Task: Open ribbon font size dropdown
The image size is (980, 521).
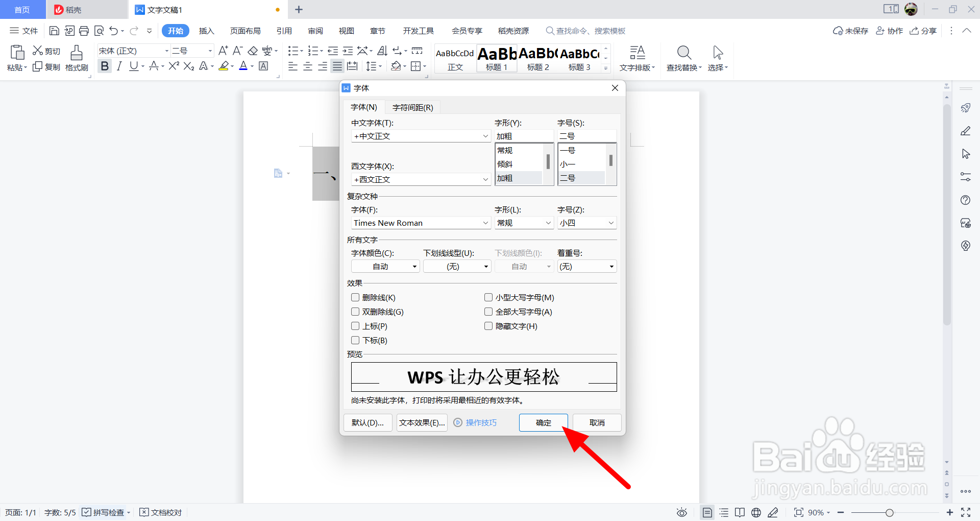Action: (x=210, y=51)
